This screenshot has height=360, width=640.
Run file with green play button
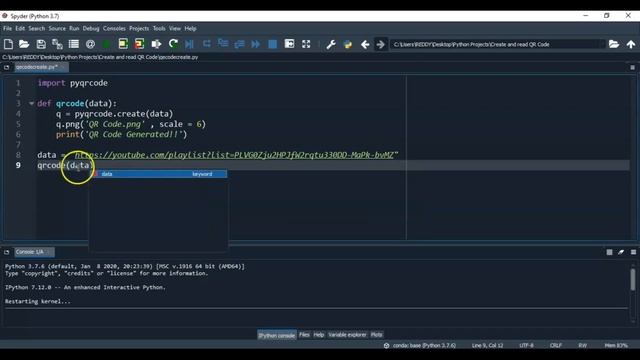coord(107,44)
